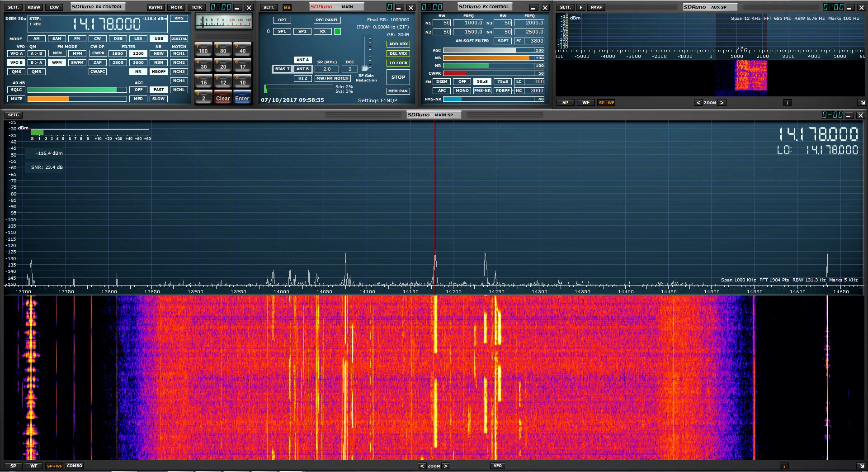
Task: Open MEM PAN memory panel
Action: (x=398, y=91)
